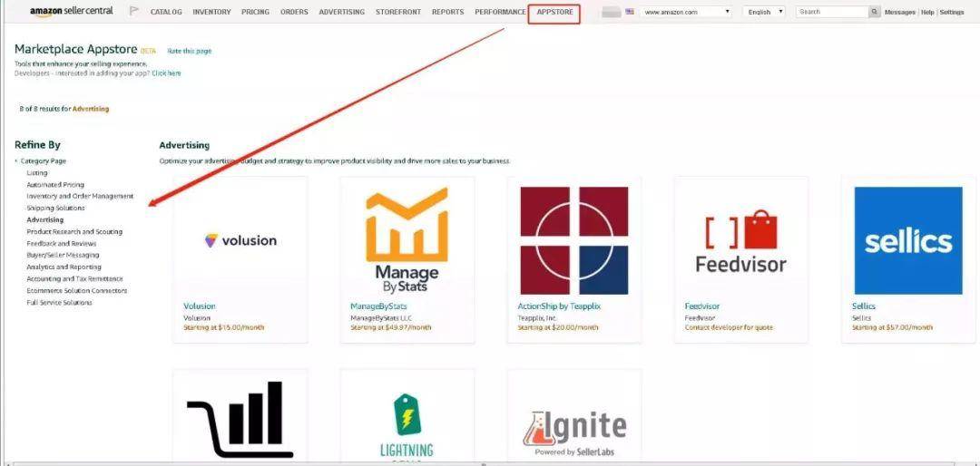The width and height of the screenshot is (980, 466).
Task: Select the Full Service Solutions category
Action: (x=59, y=302)
